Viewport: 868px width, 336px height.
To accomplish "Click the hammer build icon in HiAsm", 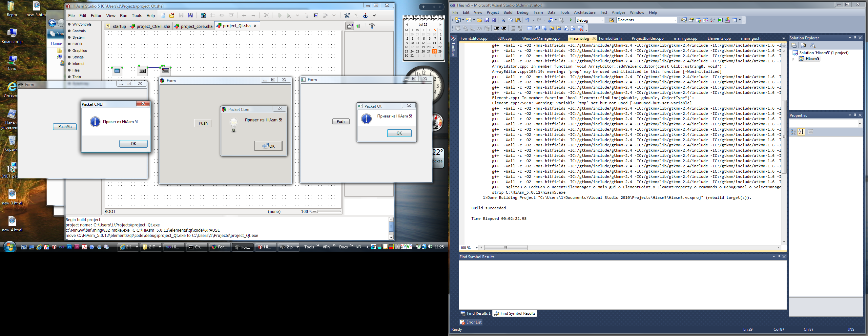I will coord(372,26).
